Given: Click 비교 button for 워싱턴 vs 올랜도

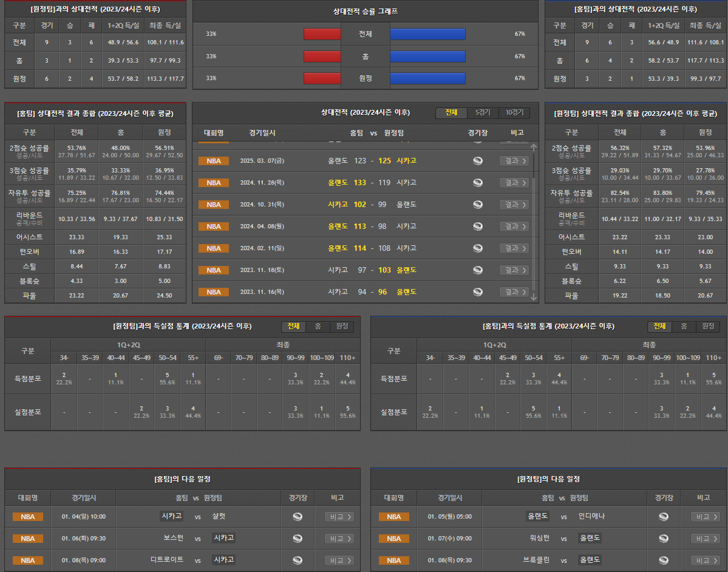Looking at the screenshot, I should point(706,539).
